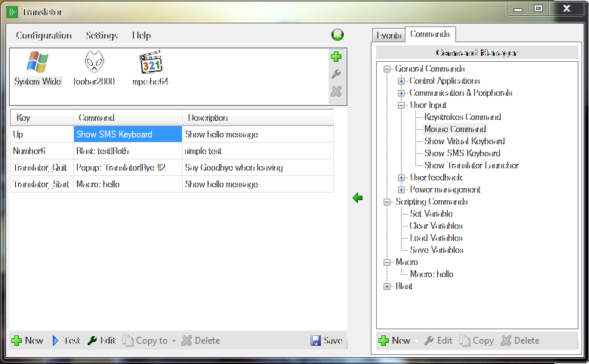Image resolution: width=589 pixels, height=364 pixels.
Task: Click the green IR status icon
Action: [x=338, y=35]
